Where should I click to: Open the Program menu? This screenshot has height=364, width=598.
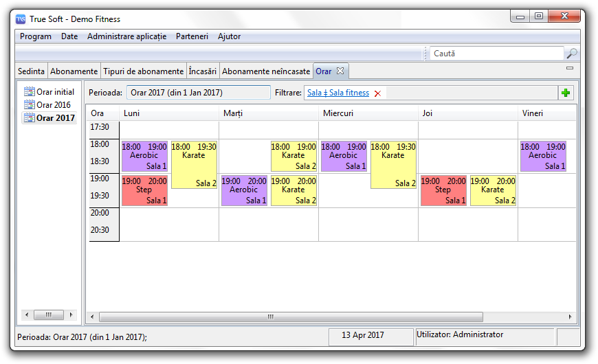coord(36,36)
